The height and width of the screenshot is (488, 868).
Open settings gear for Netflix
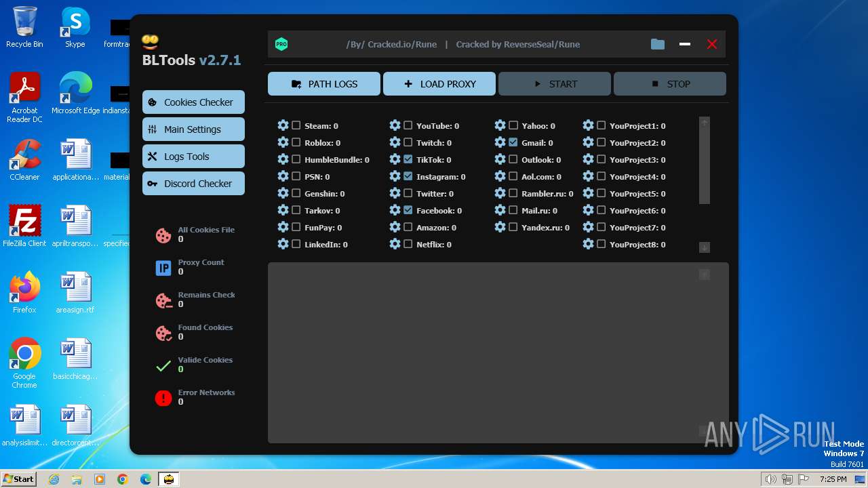(x=395, y=244)
